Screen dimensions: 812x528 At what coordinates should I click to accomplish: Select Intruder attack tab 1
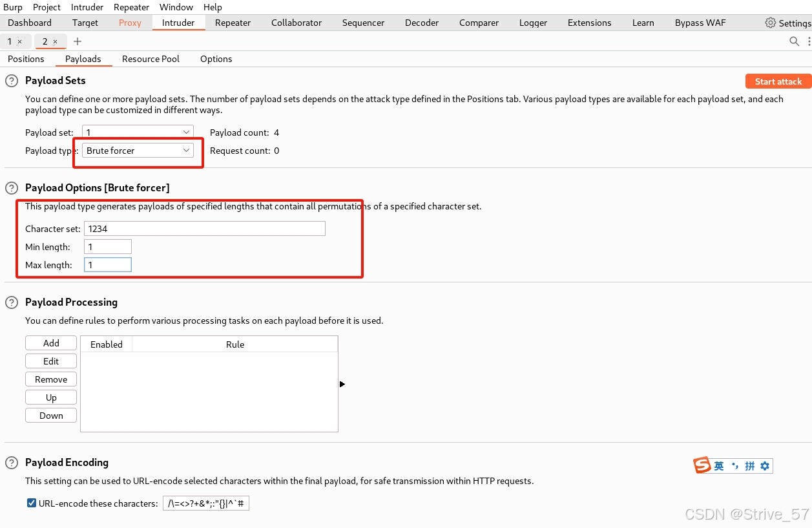pyautogui.click(x=9, y=41)
